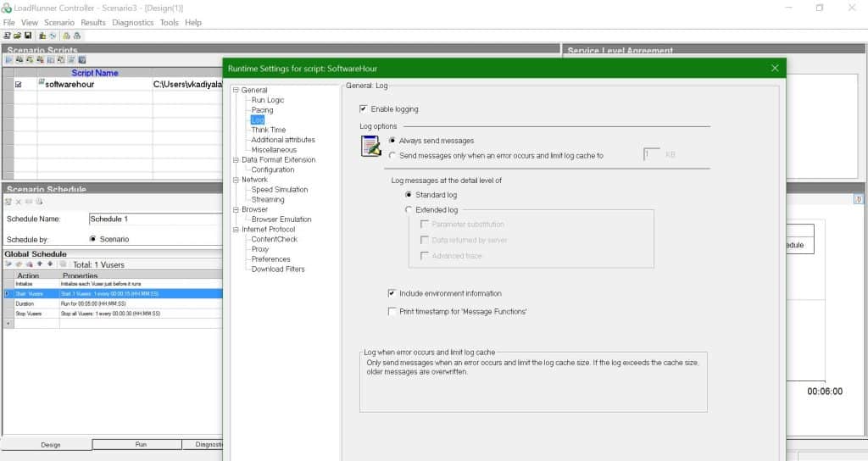
Task: Click the Data returned by server checkbox
Action: (x=425, y=240)
